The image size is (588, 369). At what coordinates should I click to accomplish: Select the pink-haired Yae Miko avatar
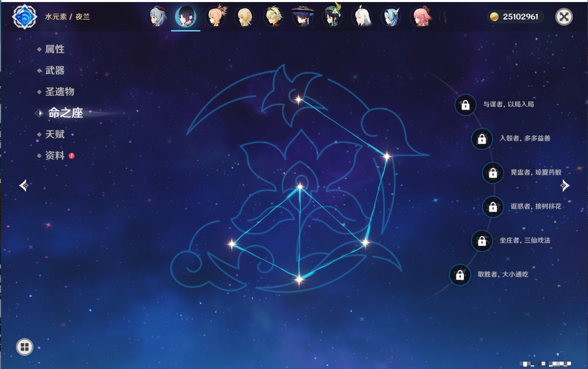coord(421,17)
